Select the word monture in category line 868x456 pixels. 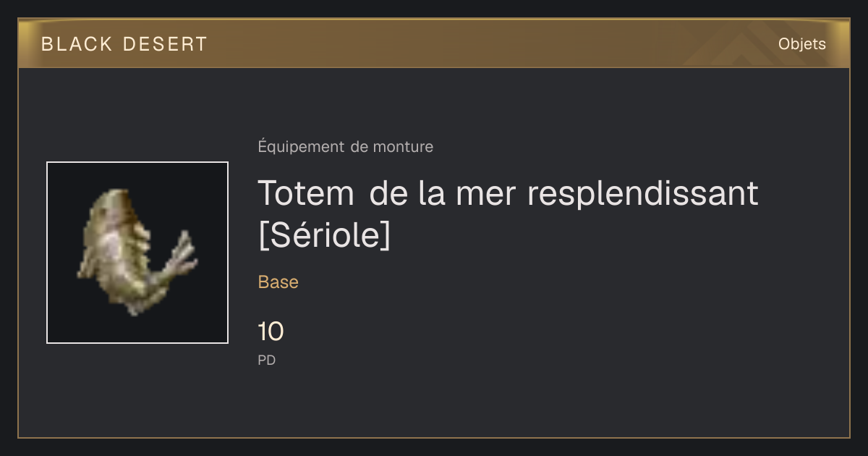(x=403, y=147)
